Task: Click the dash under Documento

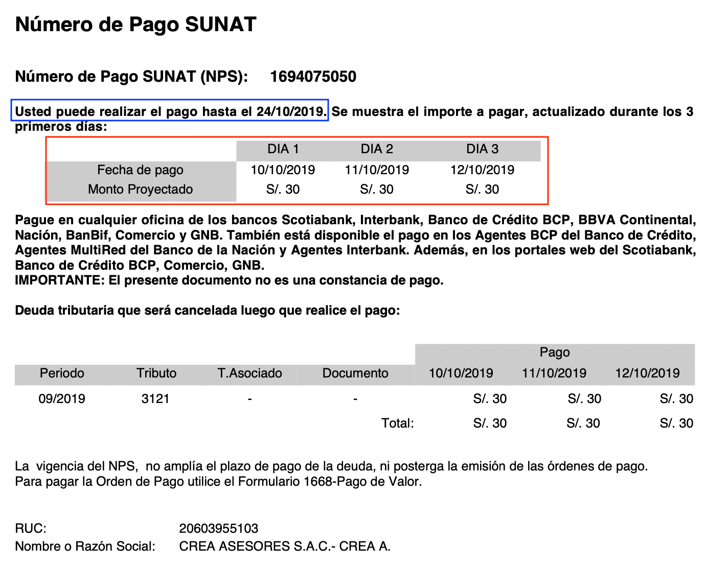Action: (x=355, y=399)
